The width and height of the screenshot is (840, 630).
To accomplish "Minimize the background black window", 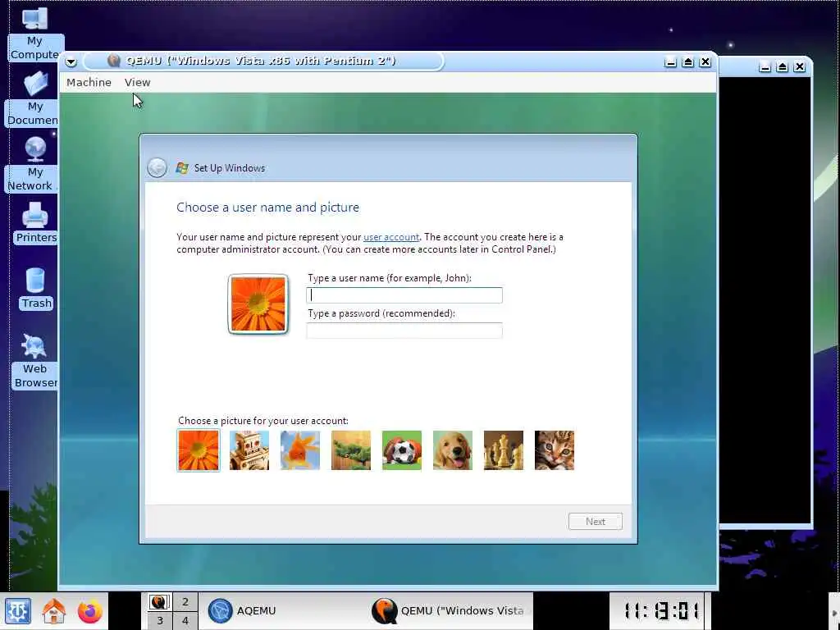I will coord(765,67).
